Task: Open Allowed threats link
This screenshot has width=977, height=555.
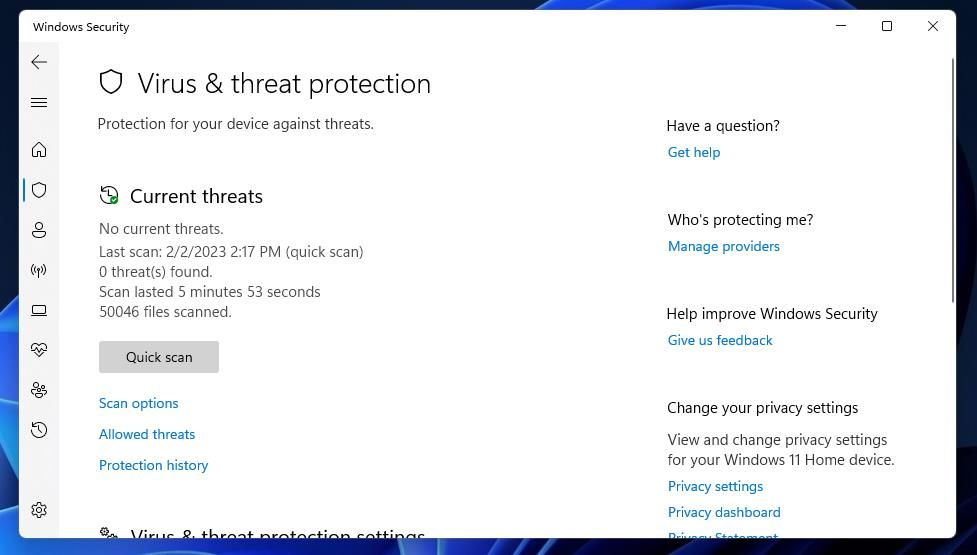Action: click(147, 434)
